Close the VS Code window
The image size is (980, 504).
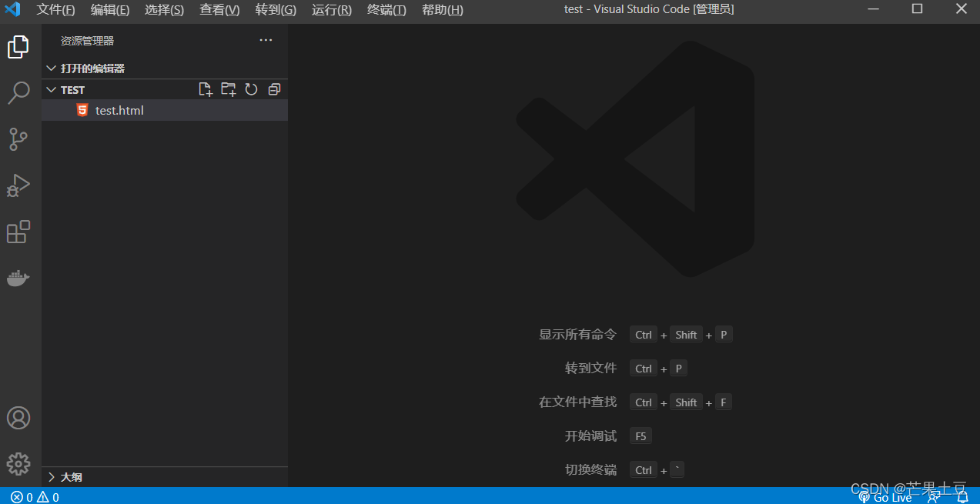pos(961,9)
